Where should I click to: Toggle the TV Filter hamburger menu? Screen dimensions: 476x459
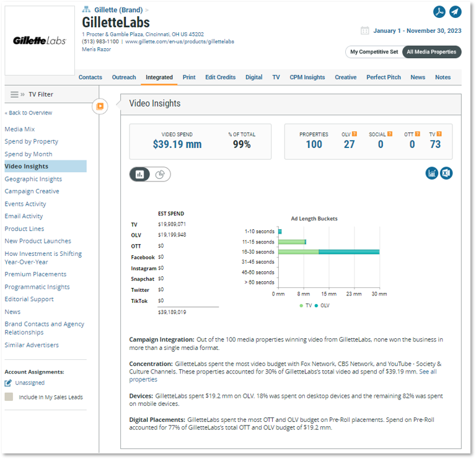pyautogui.click(x=14, y=94)
